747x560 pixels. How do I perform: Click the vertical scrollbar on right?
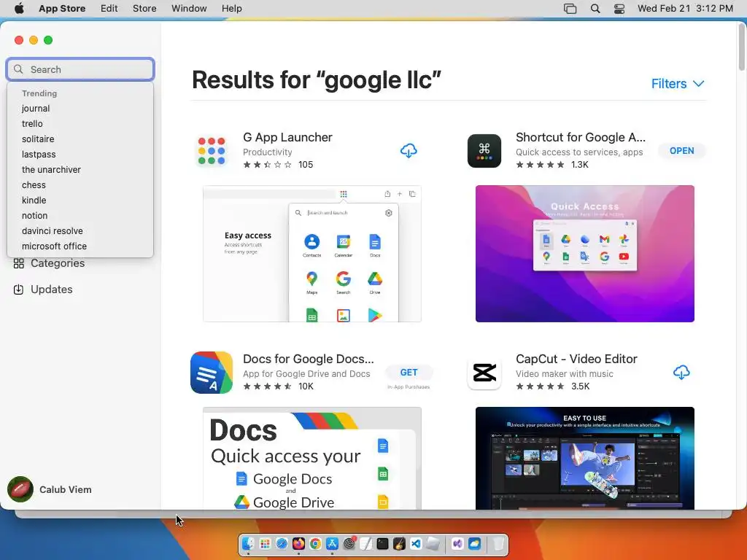[x=742, y=47]
